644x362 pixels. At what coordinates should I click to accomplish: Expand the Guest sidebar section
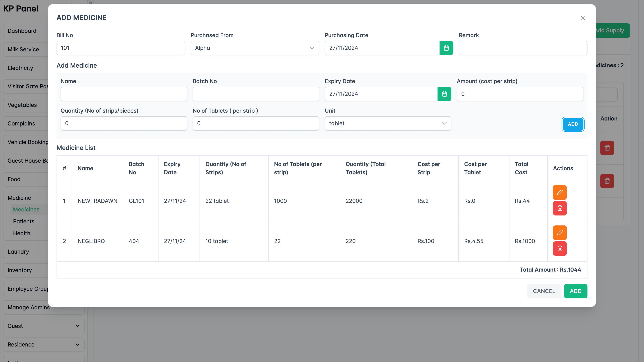pos(44,326)
